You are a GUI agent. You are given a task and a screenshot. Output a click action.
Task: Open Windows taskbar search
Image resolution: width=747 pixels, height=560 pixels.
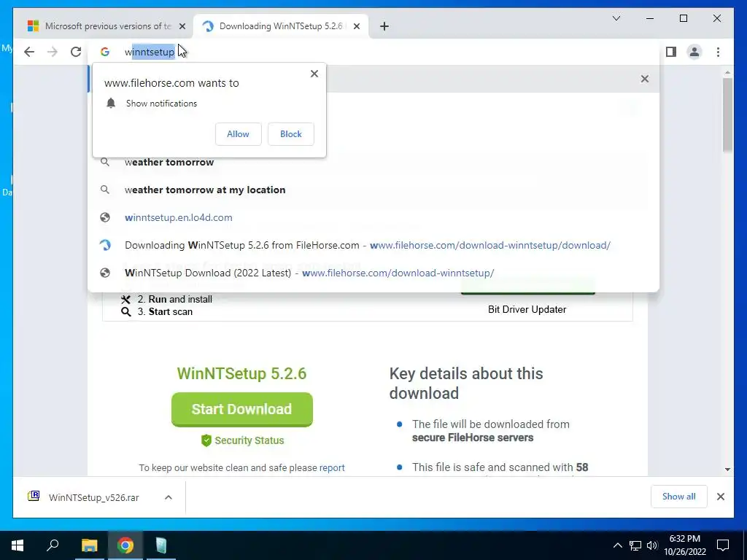(x=53, y=545)
